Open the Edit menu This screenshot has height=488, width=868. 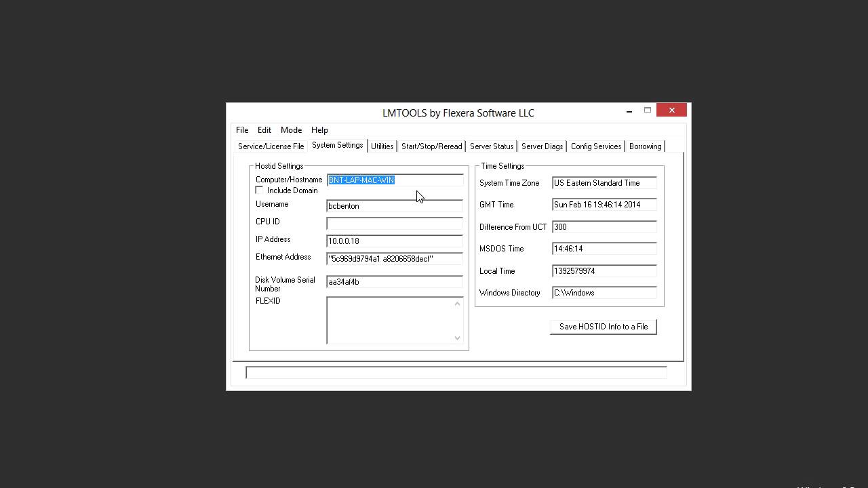(x=264, y=130)
